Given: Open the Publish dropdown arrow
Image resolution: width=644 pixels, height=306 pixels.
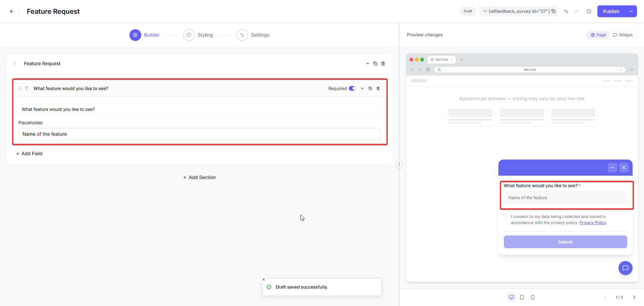Looking at the screenshot, I should [x=631, y=11].
